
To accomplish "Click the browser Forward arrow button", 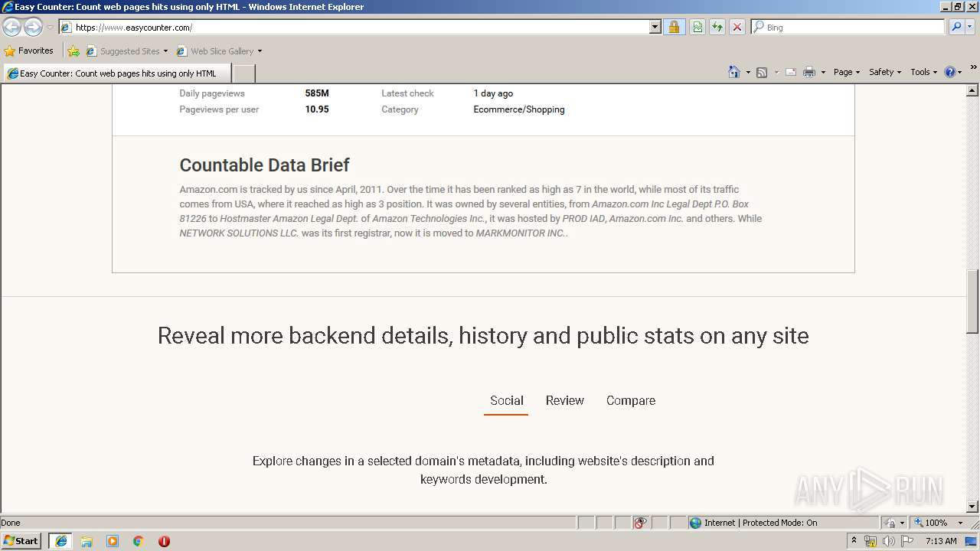I will point(33,28).
